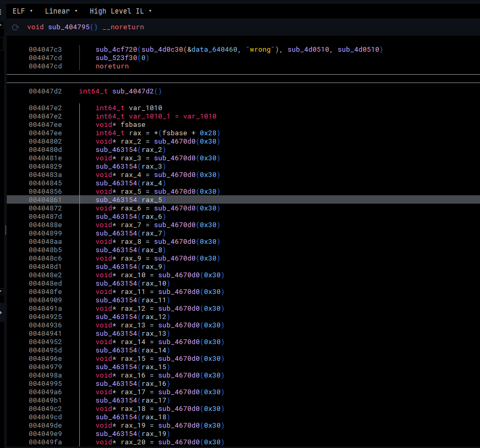This screenshot has height=448, width=480.
Task: Click the sub_4047d2 function definition name
Action: [x=133, y=91]
